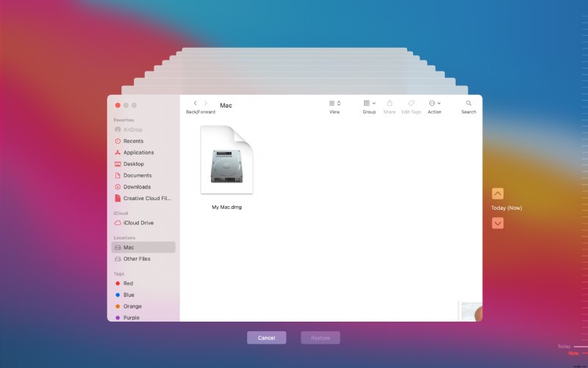
Task: Open the Action ellipsis icon
Action: click(x=431, y=103)
